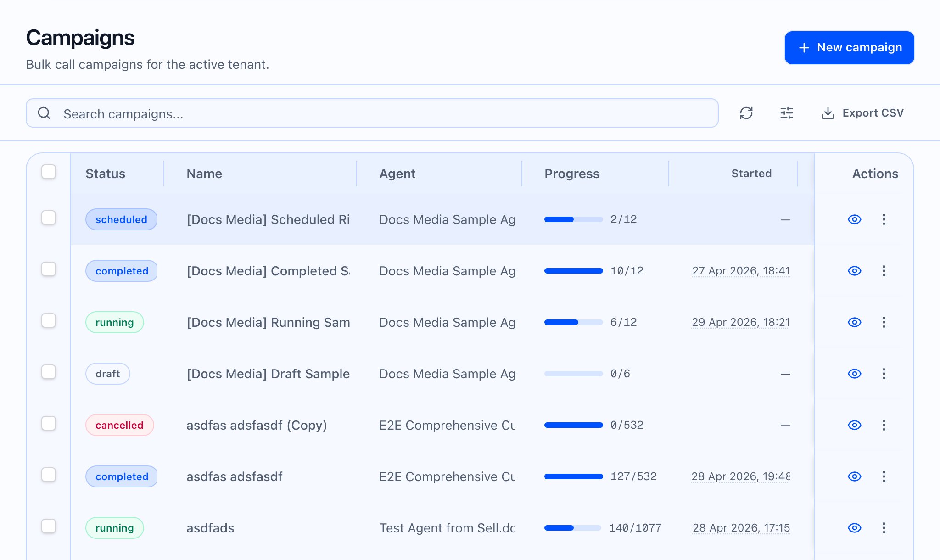Select the cancelled campaign row checkbox
This screenshot has height=560, width=940.
[x=49, y=423]
